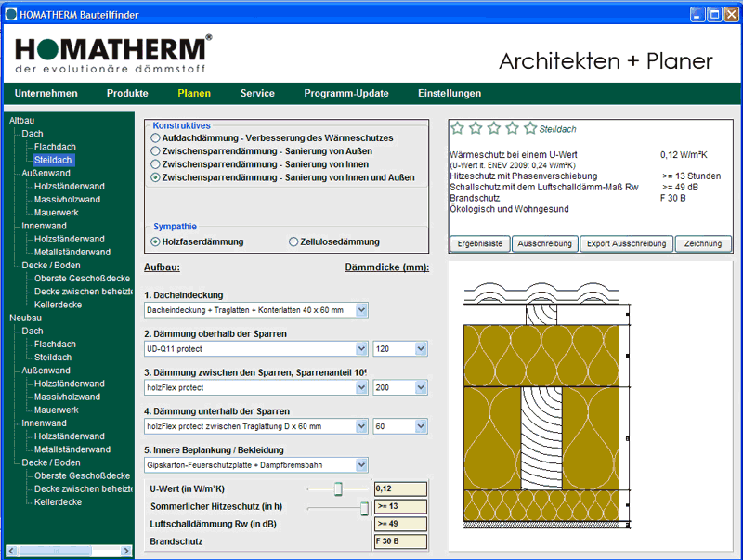Screen dimensions: 743x560
Task: Open the 120 mm thickness dropdown
Action: point(421,349)
